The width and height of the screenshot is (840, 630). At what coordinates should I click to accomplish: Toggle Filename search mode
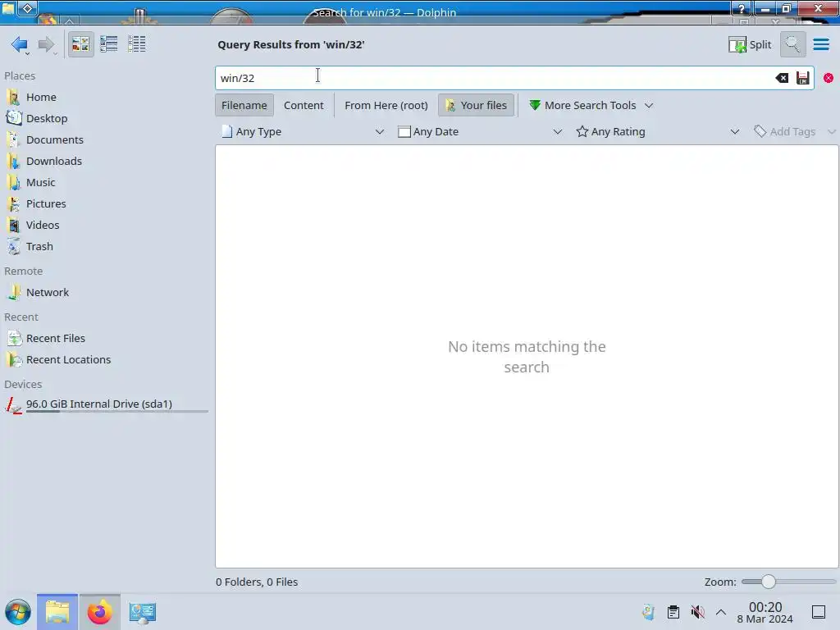coord(244,105)
